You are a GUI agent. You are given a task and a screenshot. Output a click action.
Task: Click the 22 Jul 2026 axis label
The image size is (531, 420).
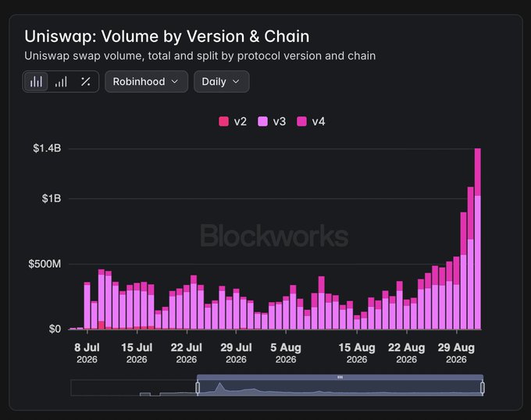point(187,354)
